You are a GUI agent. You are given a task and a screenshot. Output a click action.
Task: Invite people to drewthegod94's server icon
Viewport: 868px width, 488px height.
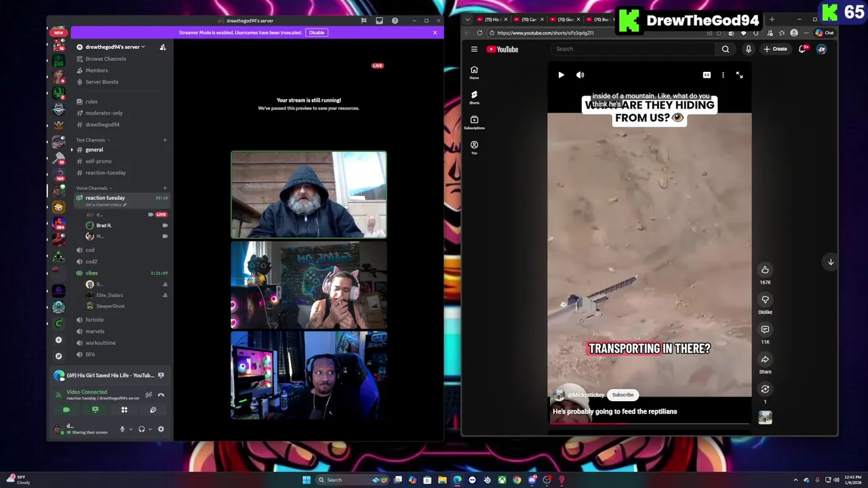163,47
